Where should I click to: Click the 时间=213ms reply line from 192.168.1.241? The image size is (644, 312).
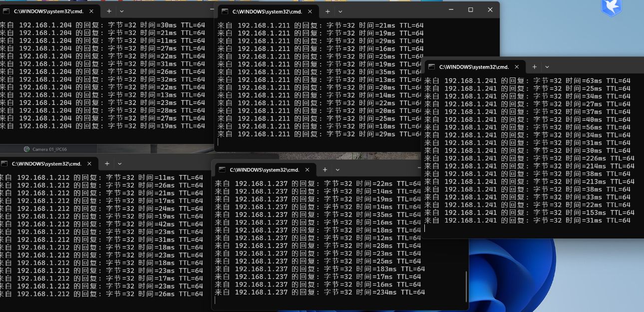[x=529, y=181]
